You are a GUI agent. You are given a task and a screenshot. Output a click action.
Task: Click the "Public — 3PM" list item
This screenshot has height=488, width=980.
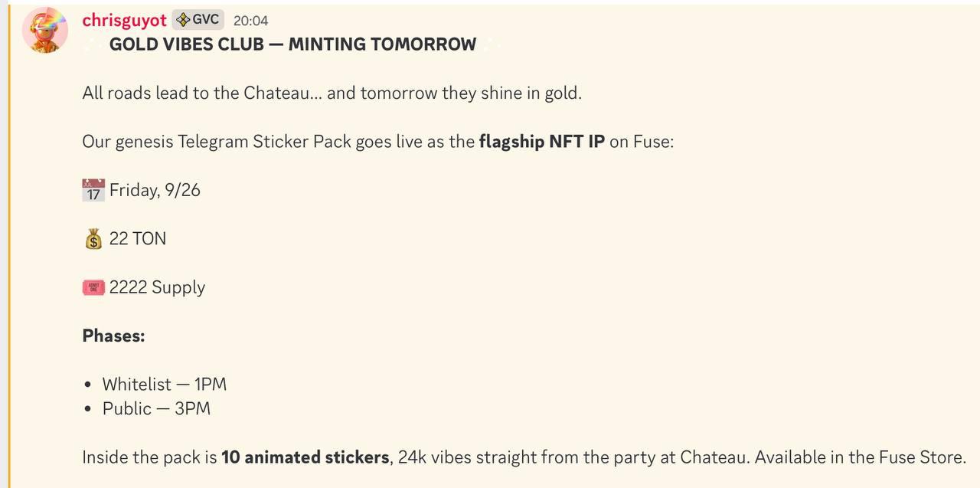pos(156,408)
